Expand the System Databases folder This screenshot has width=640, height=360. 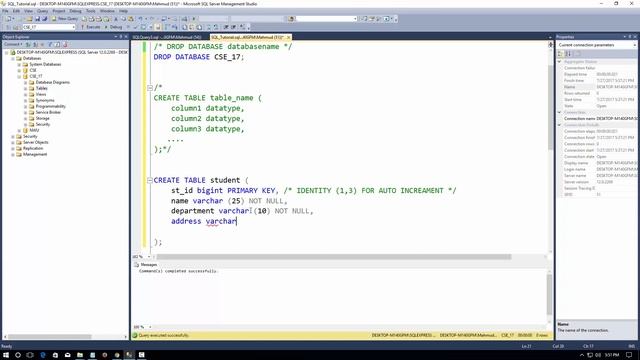(19, 64)
